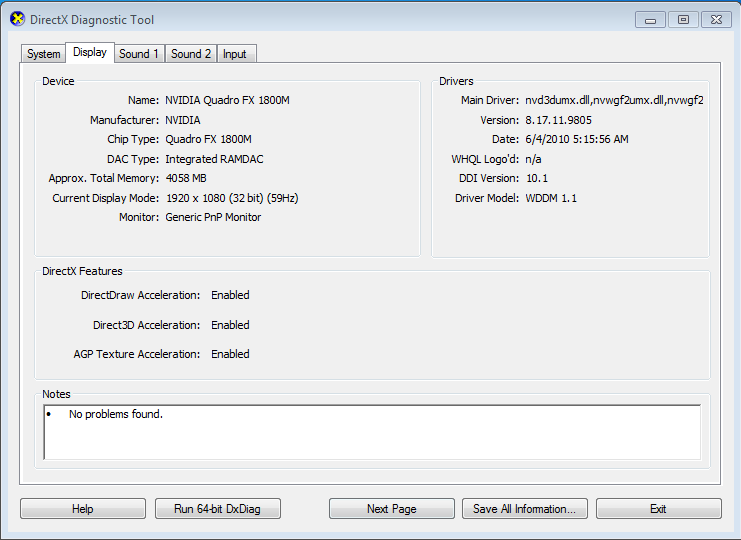Open the Sound 1 tab
The image size is (741, 540).
click(139, 54)
